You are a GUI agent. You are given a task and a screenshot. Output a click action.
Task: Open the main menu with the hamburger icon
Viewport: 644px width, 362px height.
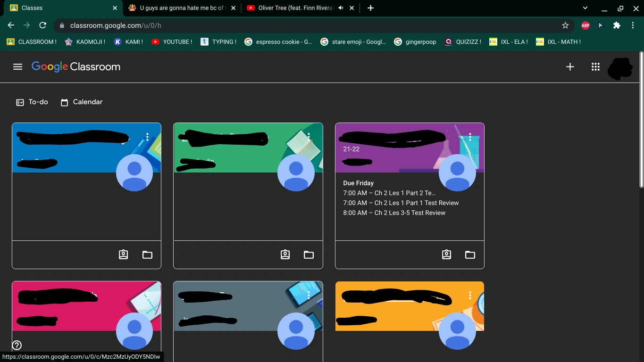[x=17, y=66]
